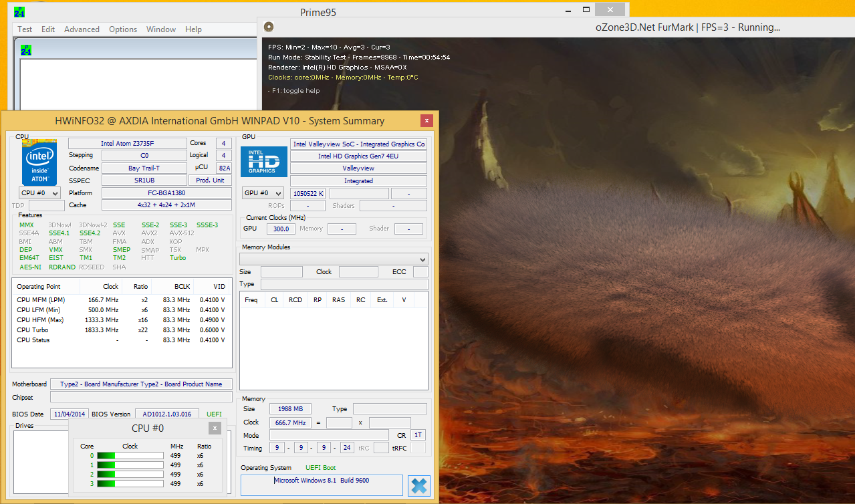Click the 1050522 K GPU memory field
This screenshot has width=855, height=504.
pyautogui.click(x=308, y=193)
